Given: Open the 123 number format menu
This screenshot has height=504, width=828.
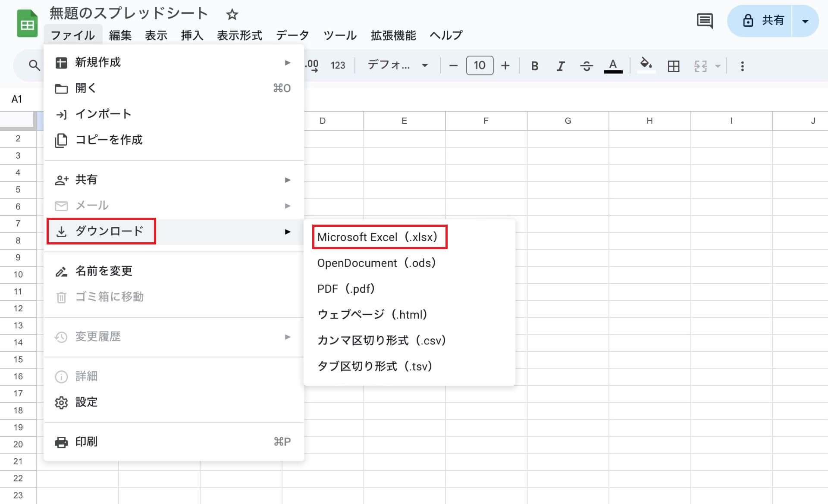Looking at the screenshot, I should click(x=338, y=66).
